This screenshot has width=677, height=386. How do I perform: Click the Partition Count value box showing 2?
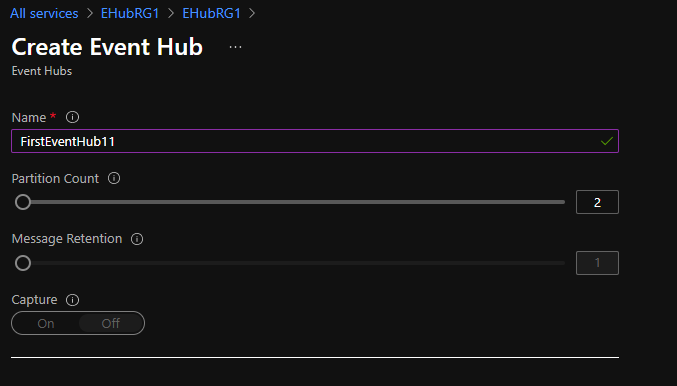click(x=597, y=202)
